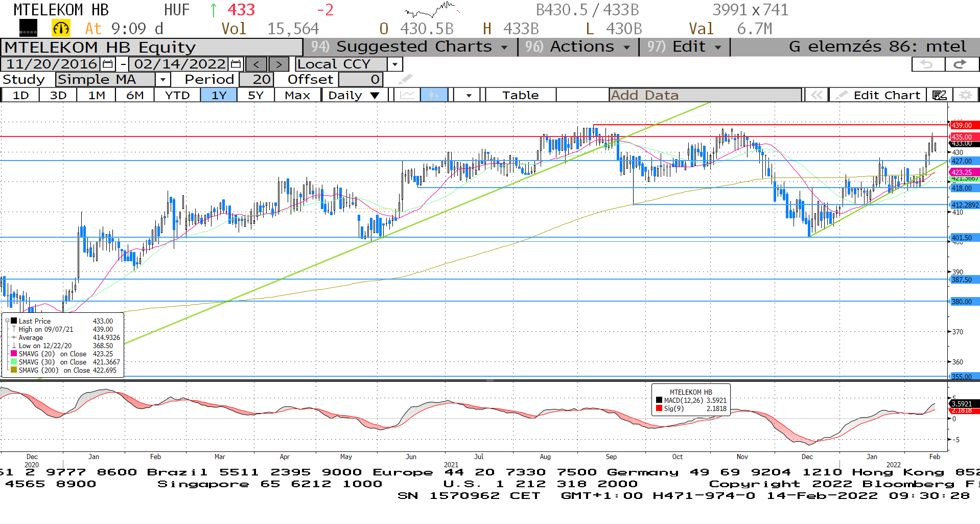
Task: Click the Add Data field
Action: point(705,95)
